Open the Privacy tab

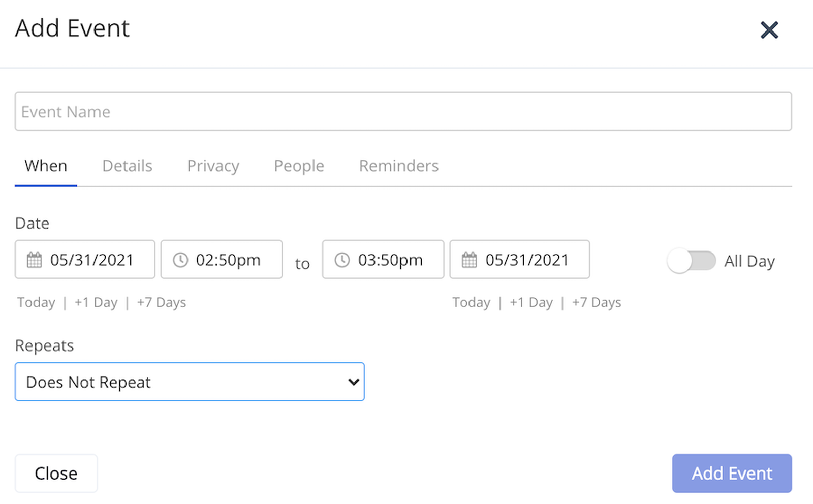(x=213, y=166)
